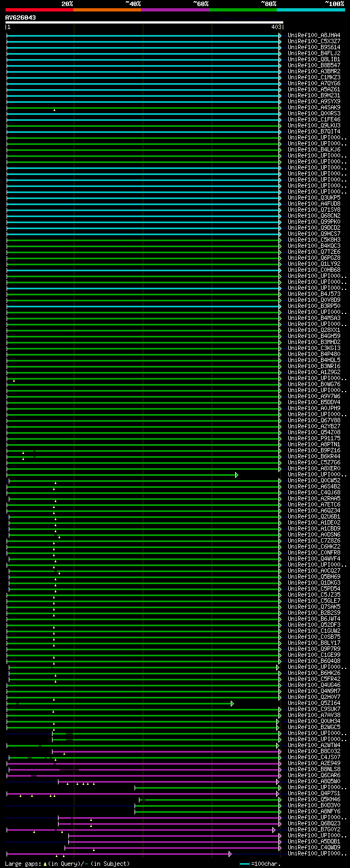Viewport: 350px width, 868px height.
Task: Select the UniRef100_Q4WVF4 hit label
Action: click(x=314, y=559)
